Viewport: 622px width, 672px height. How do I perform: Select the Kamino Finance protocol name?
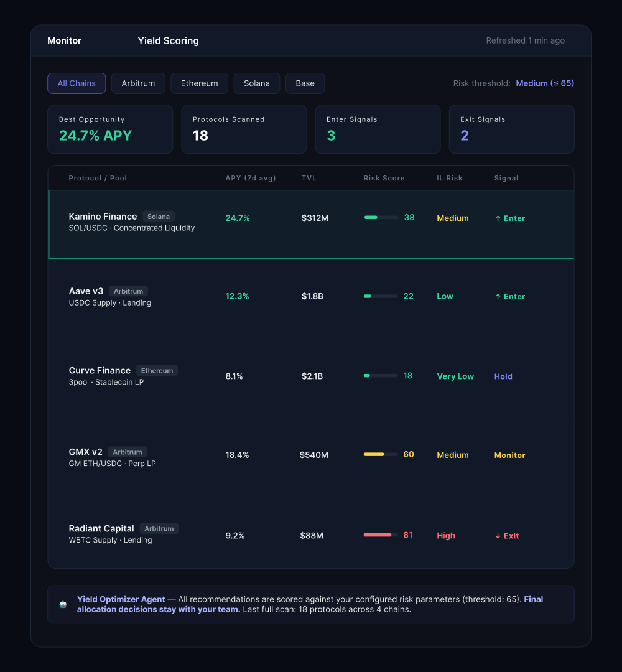[103, 217]
